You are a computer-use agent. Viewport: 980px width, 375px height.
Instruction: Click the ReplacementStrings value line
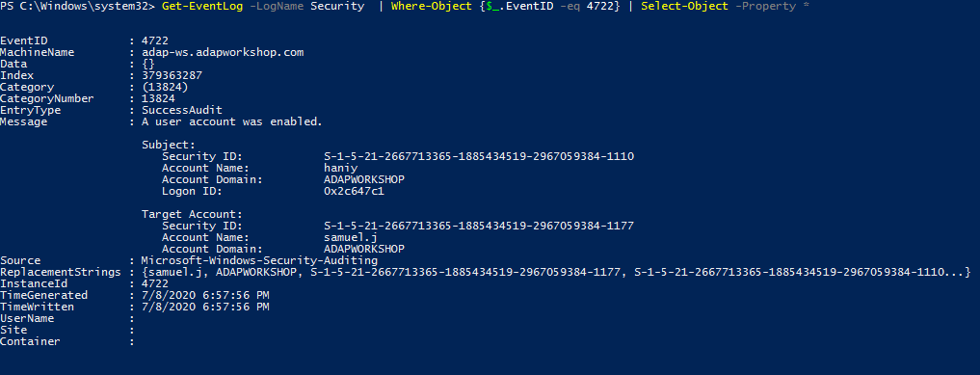click(556, 272)
